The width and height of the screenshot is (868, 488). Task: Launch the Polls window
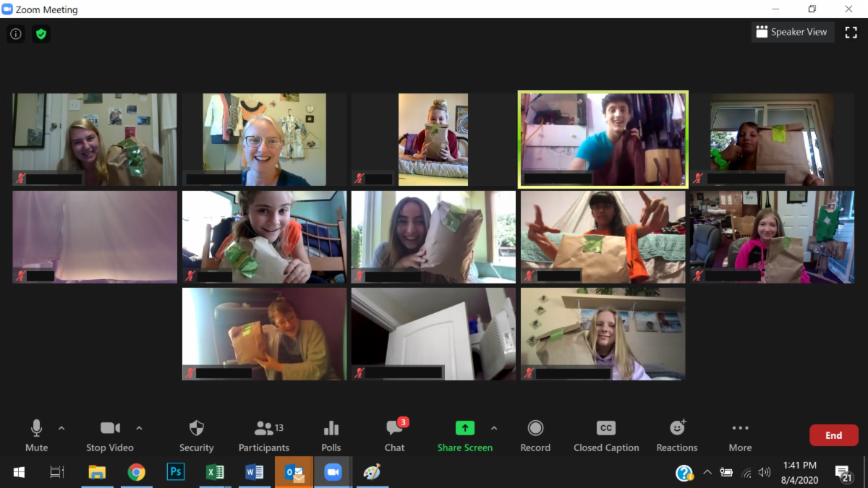click(331, 436)
